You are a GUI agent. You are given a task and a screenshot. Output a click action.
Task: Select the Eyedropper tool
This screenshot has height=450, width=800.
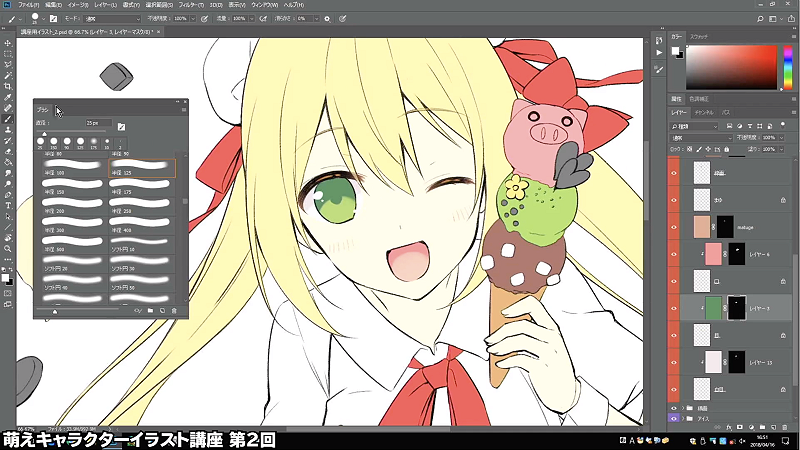click(8, 97)
